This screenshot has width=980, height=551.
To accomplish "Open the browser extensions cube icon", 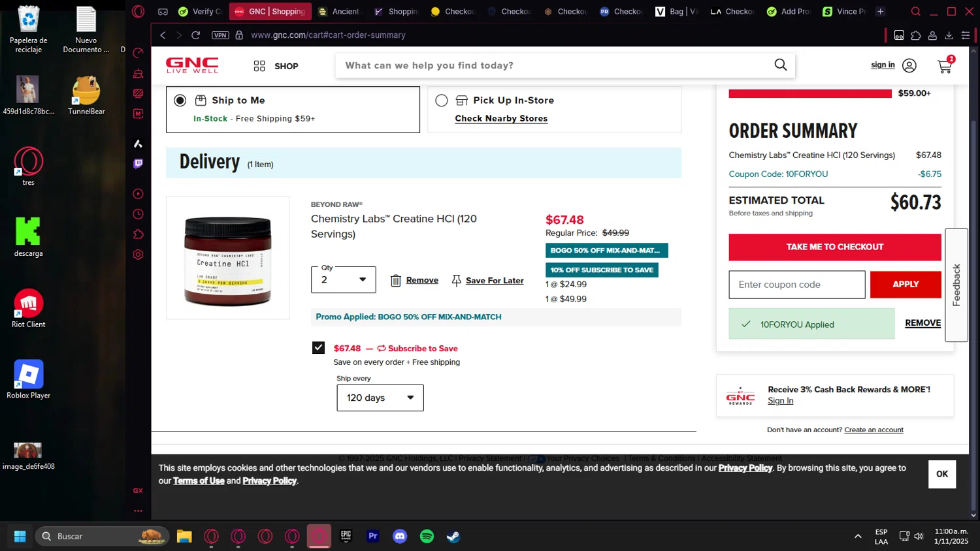I will pos(916,35).
